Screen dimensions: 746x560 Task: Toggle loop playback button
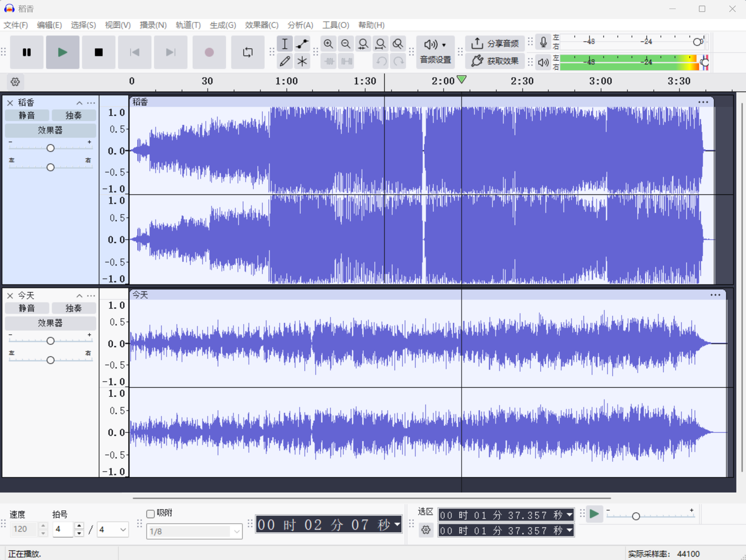tap(248, 52)
